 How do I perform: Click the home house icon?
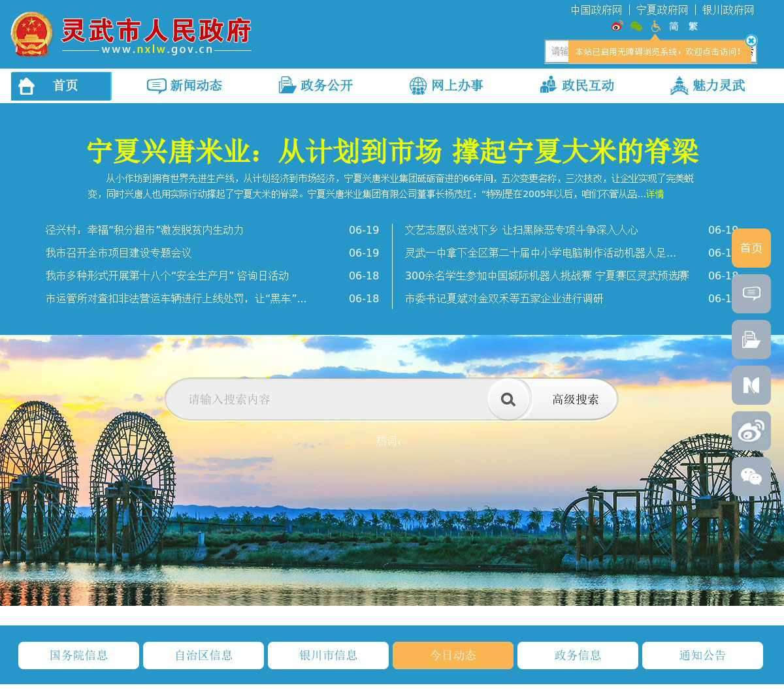tap(27, 86)
